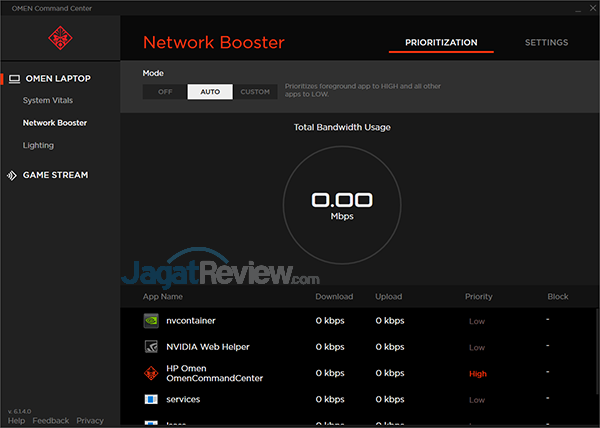Click the OMEN diamond logo
Image resolution: width=600 pixels, height=428 pixels.
pyautogui.click(x=59, y=38)
